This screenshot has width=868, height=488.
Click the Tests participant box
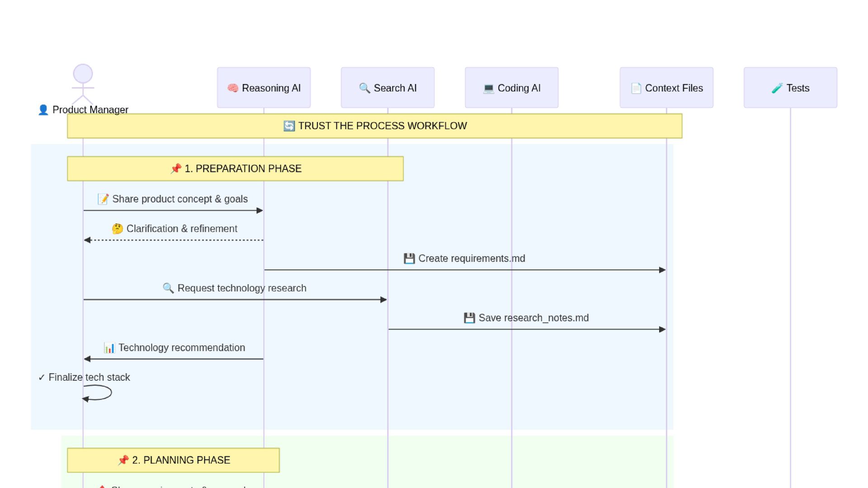click(x=791, y=88)
